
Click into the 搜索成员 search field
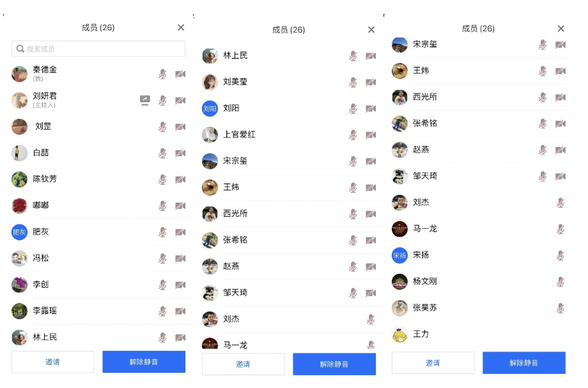pyautogui.click(x=98, y=49)
